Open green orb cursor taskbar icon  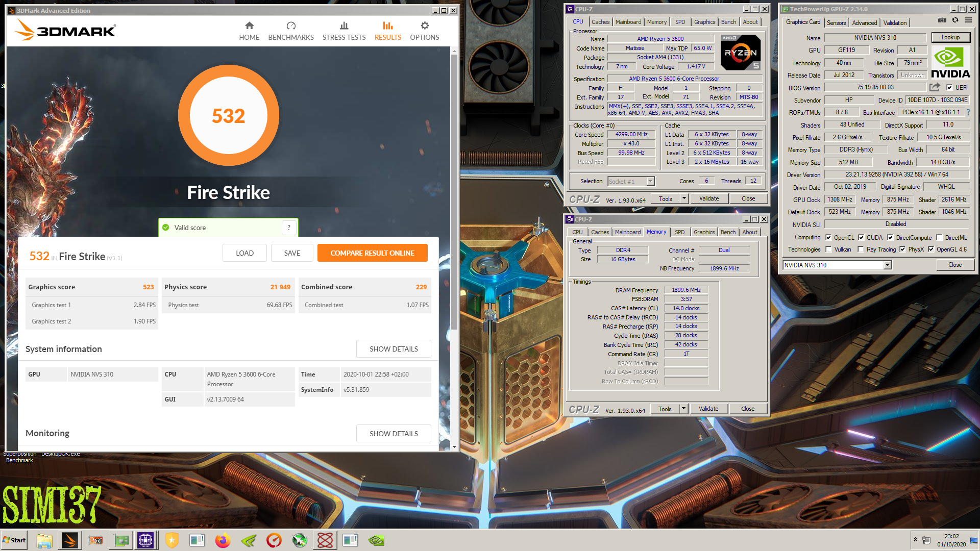tap(300, 540)
